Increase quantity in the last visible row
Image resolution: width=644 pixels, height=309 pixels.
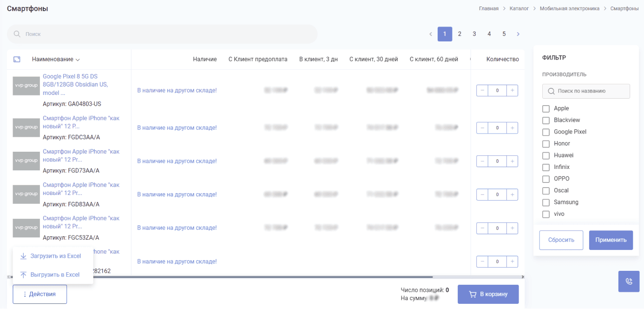512,262
